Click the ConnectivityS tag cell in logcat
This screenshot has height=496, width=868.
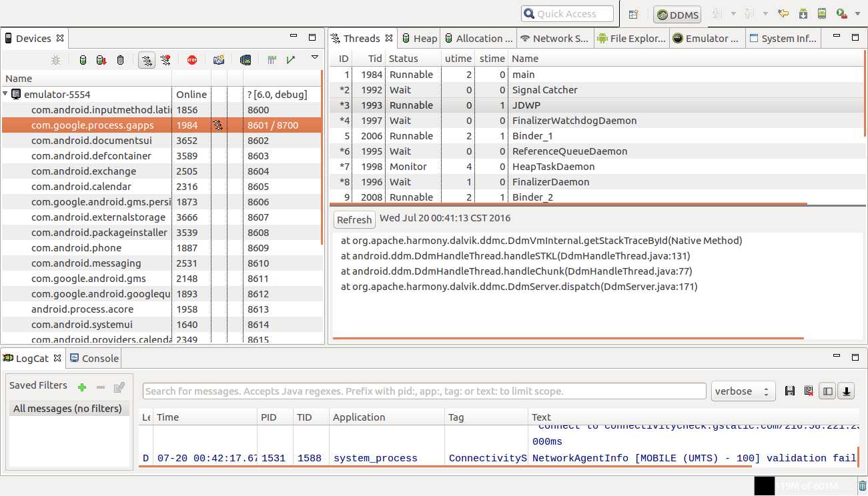(488, 459)
